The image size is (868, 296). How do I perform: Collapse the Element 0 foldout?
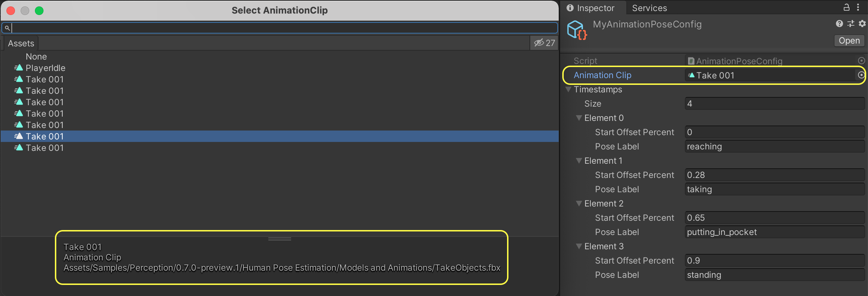coord(579,118)
